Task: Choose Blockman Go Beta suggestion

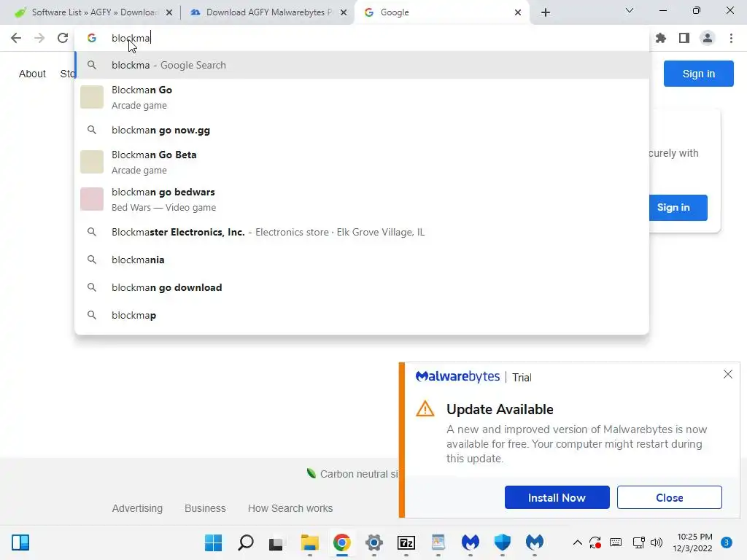Action: click(x=362, y=162)
